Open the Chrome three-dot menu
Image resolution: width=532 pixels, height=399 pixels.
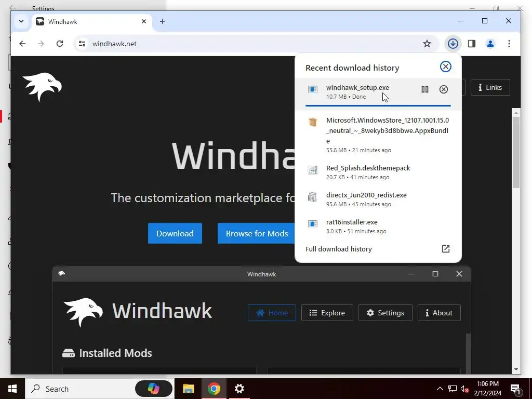(x=509, y=44)
